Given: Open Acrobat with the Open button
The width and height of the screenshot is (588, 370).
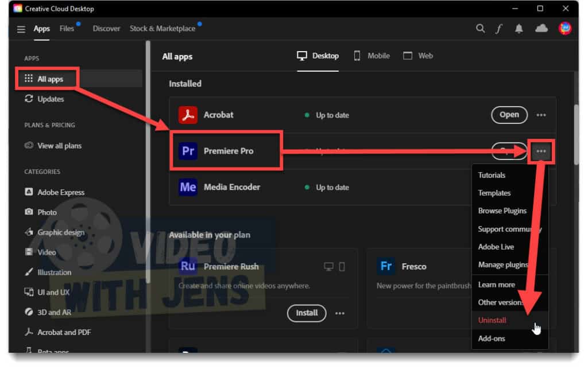Looking at the screenshot, I should [509, 115].
